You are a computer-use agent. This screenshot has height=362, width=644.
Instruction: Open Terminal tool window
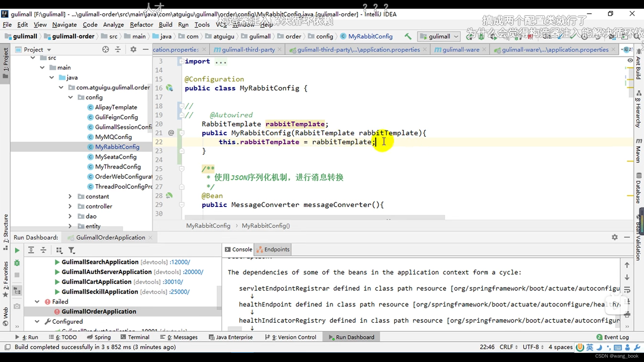pyautogui.click(x=135, y=337)
